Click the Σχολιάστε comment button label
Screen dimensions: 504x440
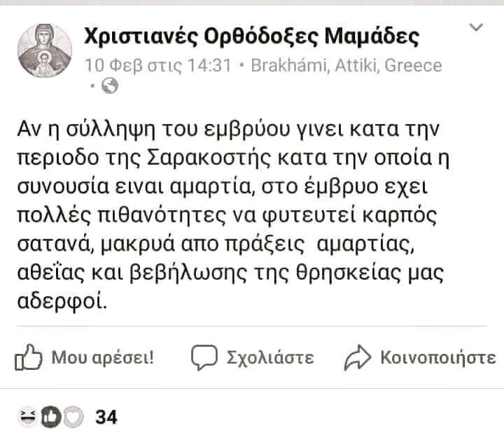point(270,357)
